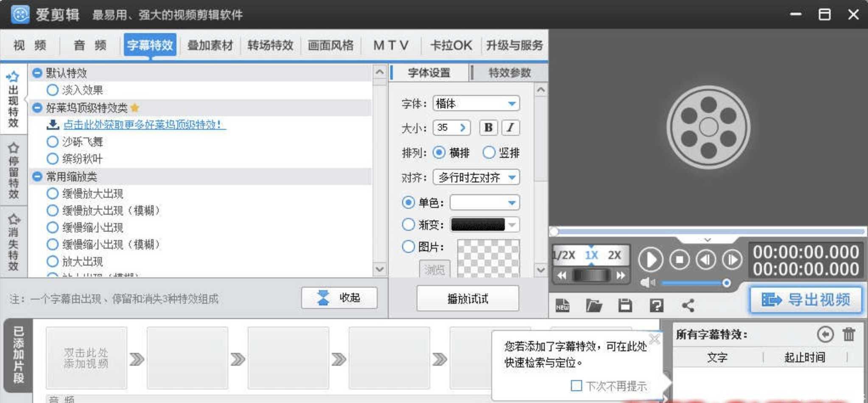Select the 缤纷秋叶 effect
The width and height of the screenshot is (868, 403).
coord(52,159)
